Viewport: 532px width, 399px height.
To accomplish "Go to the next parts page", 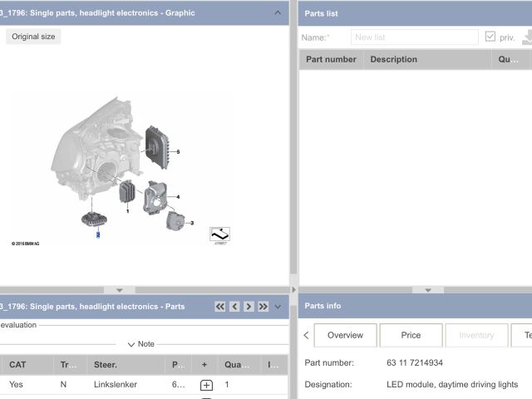I will (x=249, y=307).
